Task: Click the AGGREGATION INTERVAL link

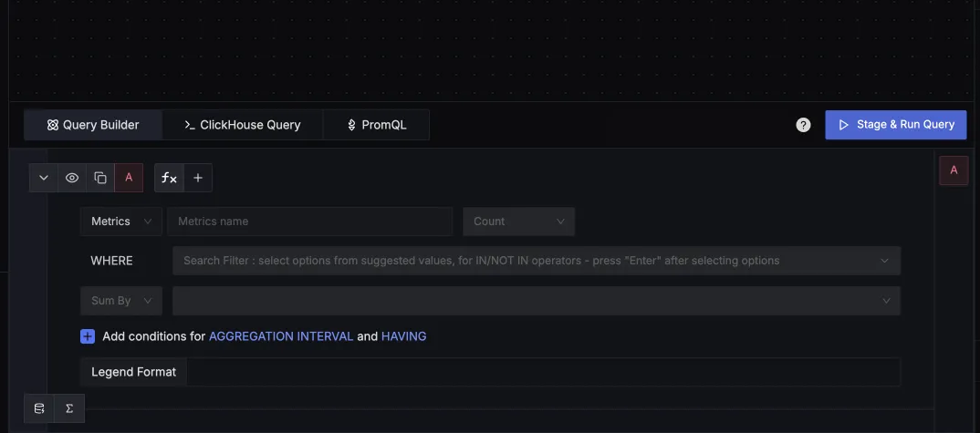Action: click(x=281, y=336)
